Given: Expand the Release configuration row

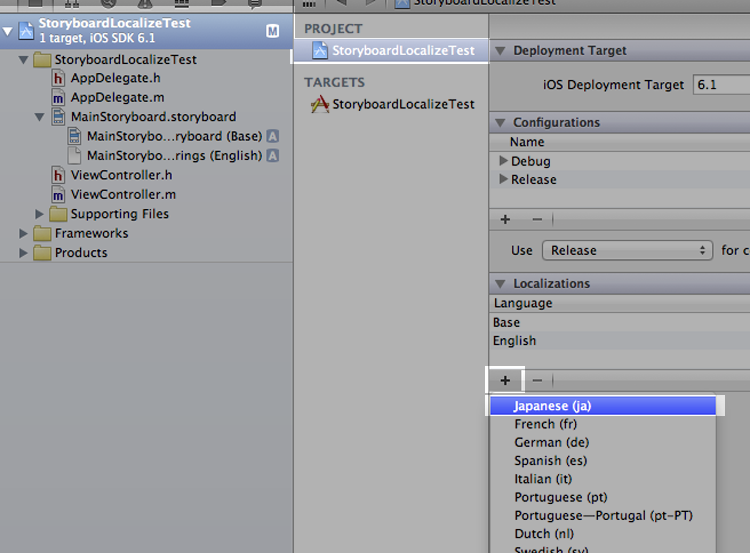Looking at the screenshot, I should [503, 179].
